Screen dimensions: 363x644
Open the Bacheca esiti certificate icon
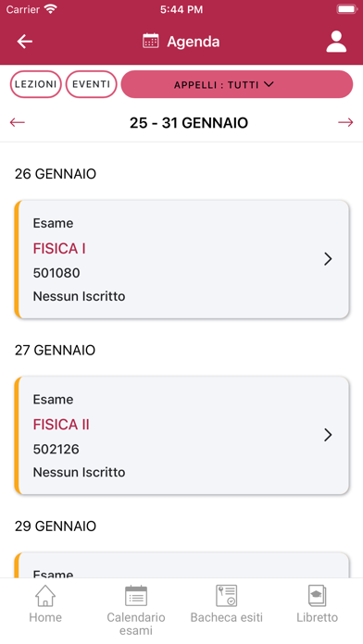click(x=227, y=596)
